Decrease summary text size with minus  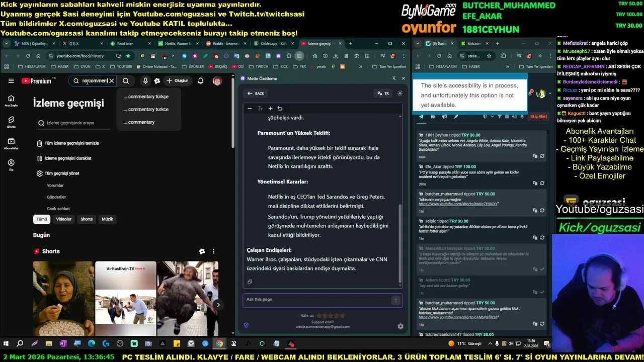[250, 108]
